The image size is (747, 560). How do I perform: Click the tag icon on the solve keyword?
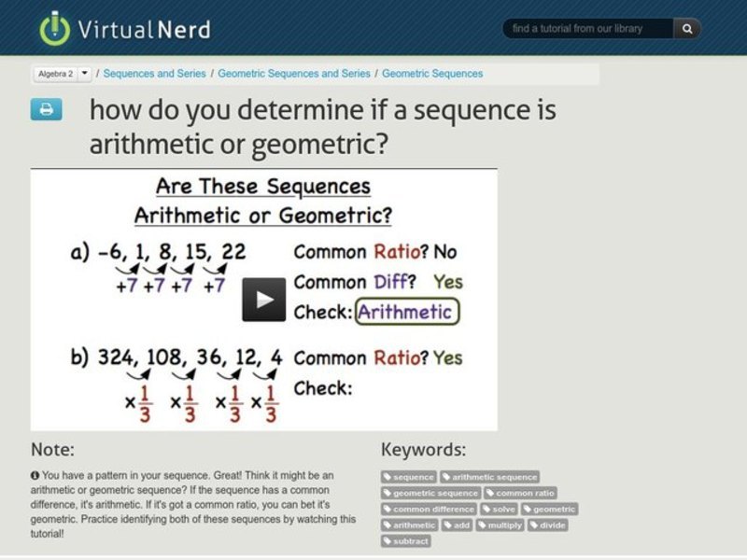(486, 510)
